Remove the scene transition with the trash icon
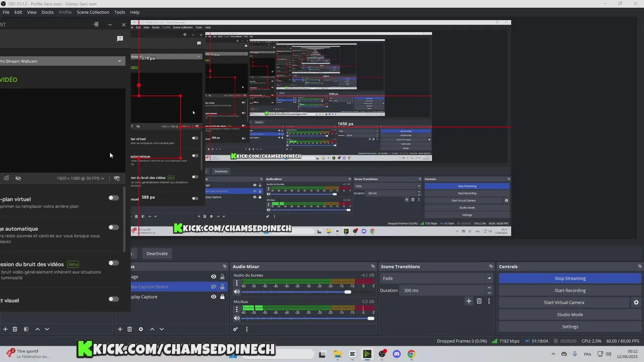This screenshot has height=362, width=644. coord(479,301)
